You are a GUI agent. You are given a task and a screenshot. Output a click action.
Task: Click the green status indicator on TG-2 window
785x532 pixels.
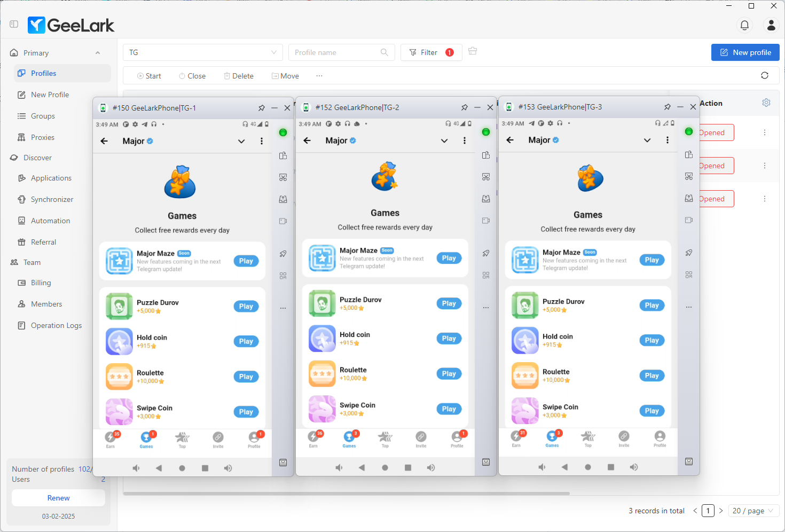coord(486,132)
